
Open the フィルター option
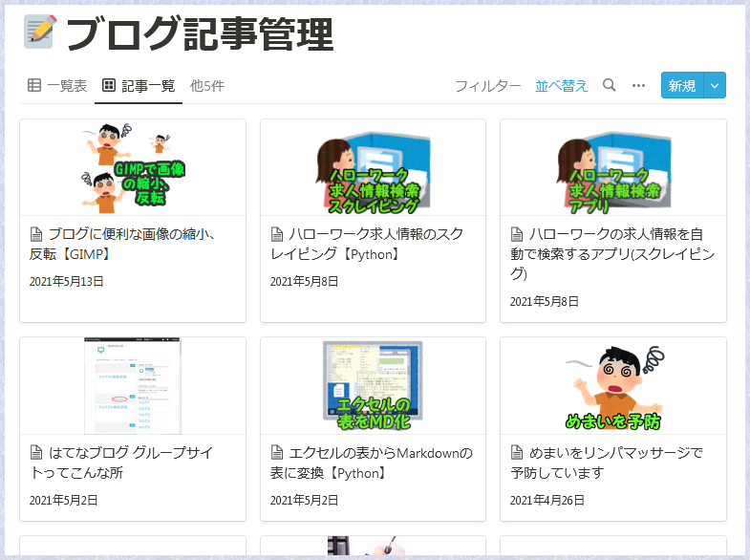tap(487, 86)
